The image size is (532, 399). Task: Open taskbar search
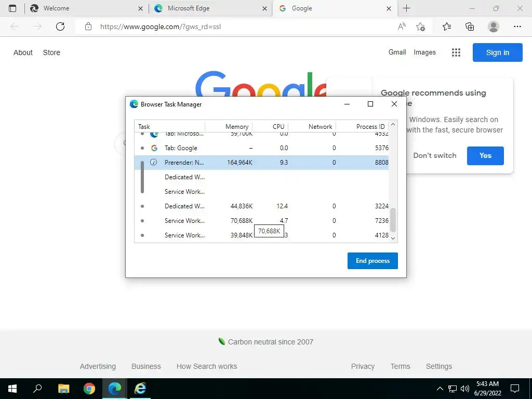point(37,389)
